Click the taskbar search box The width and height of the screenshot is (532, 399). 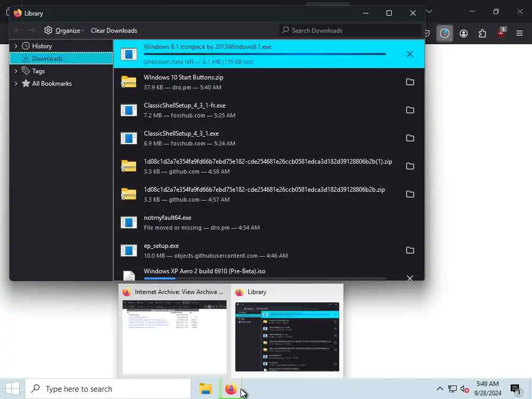coord(108,389)
